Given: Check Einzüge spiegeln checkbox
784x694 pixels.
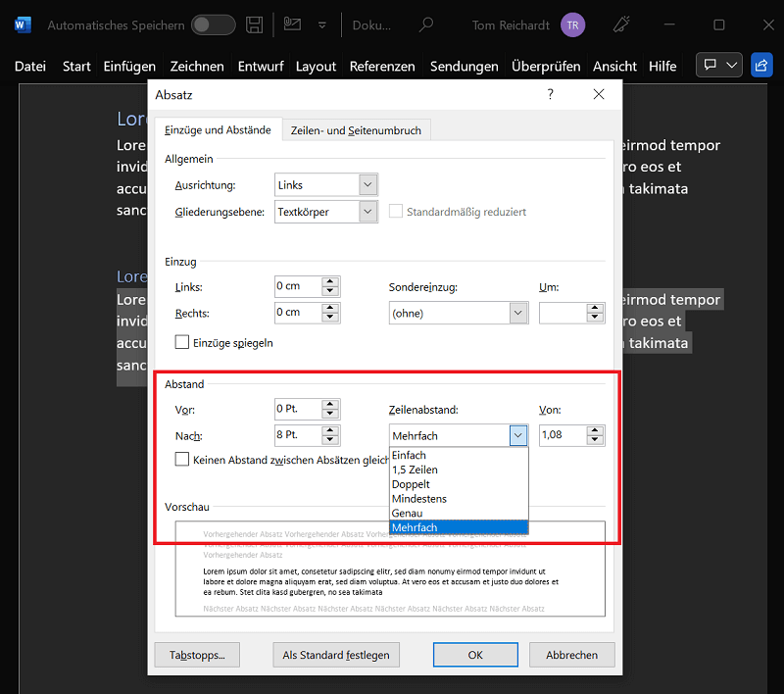Looking at the screenshot, I should coord(182,342).
